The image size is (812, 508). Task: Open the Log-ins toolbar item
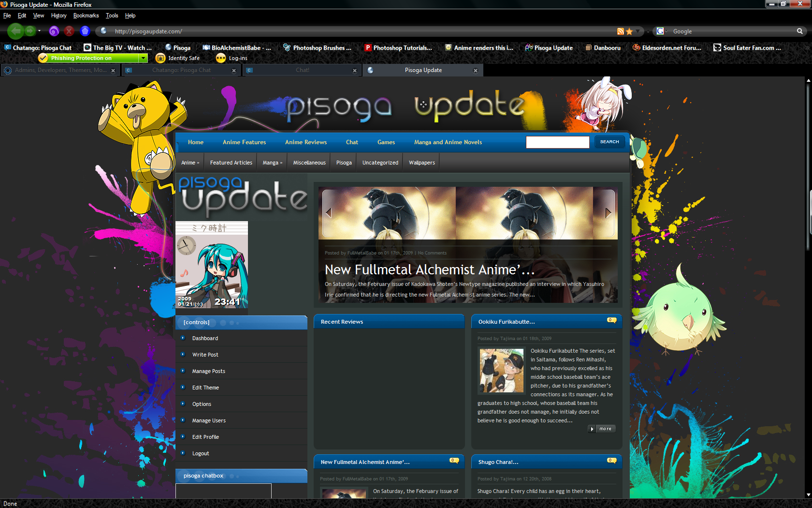point(232,58)
